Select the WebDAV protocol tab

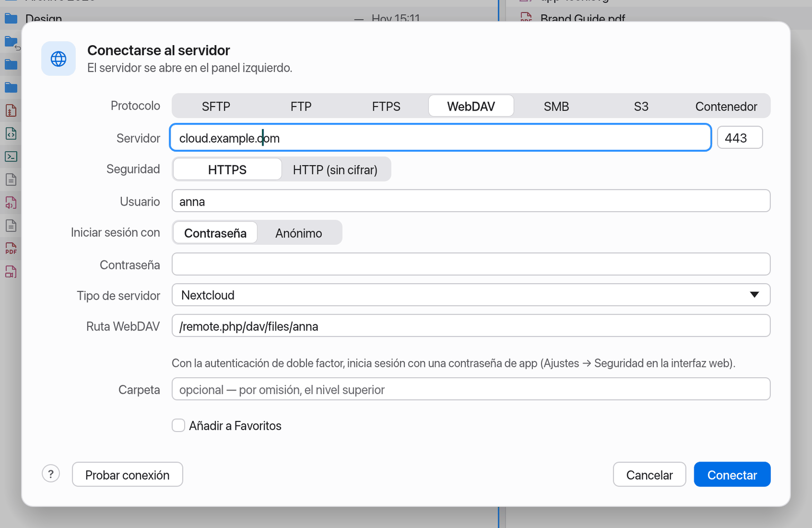pyautogui.click(x=471, y=106)
